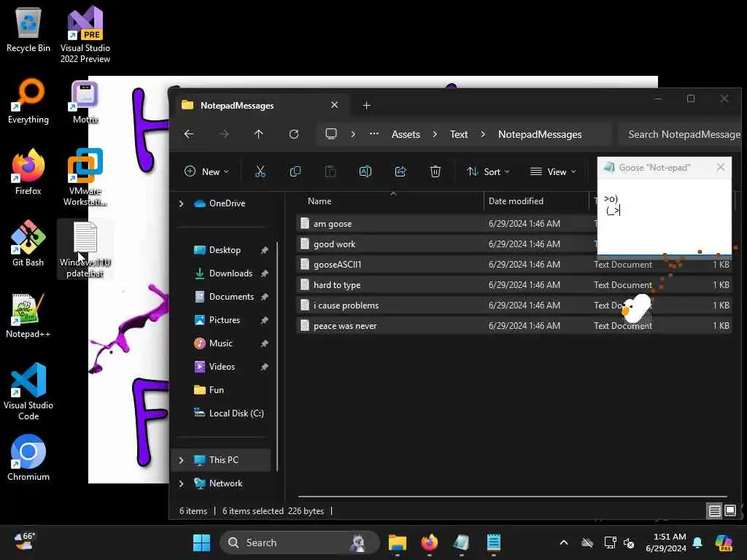Select Visual Studio 2022 Preview desktop icon
The image size is (747, 560).
85,35
